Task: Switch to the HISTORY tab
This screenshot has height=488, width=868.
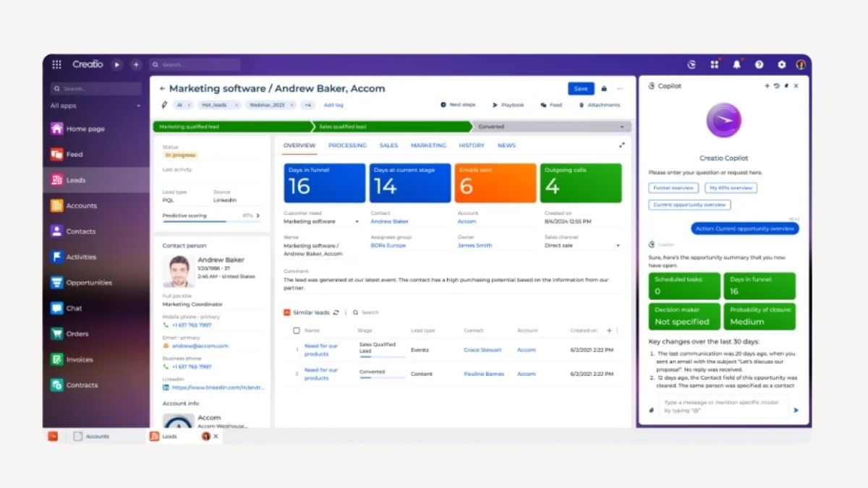Action: tap(472, 145)
